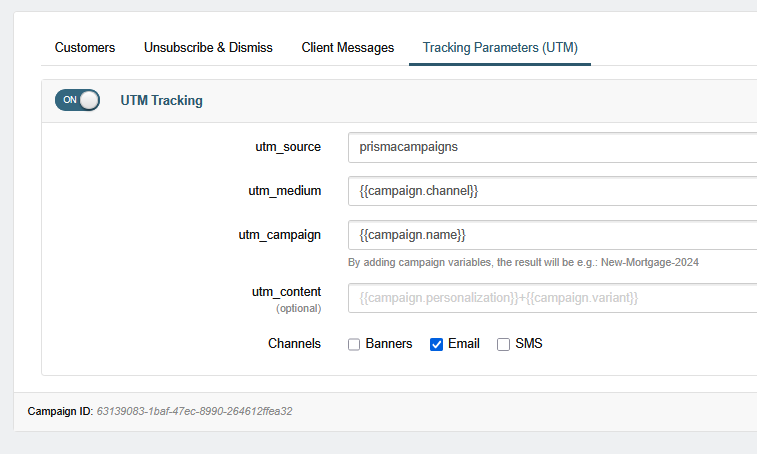The width and height of the screenshot is (757, 454).
Task: Select the Tracking Parameters (UTM) tab
Action: [x=500, y=47]
